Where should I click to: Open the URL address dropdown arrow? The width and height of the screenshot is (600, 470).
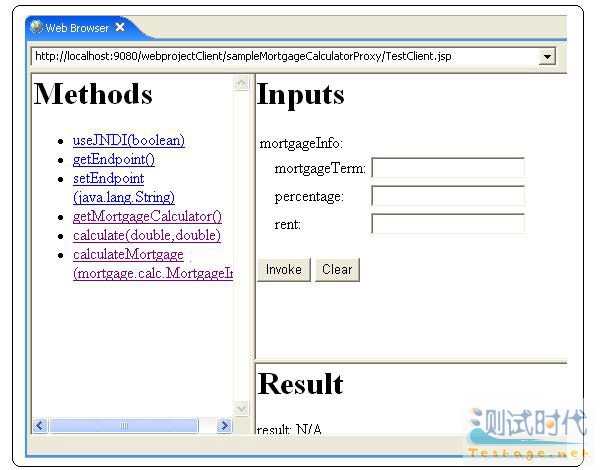click(x=546, y=57)
